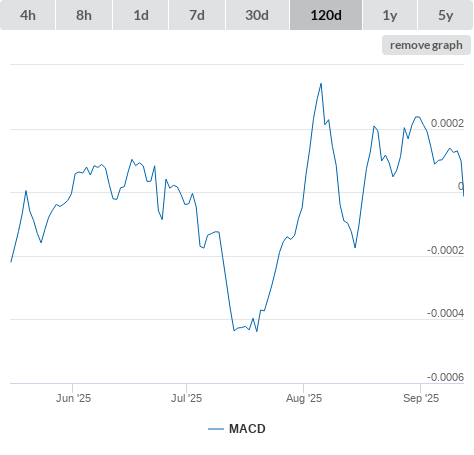Viewport: 474px width, 455px height.
Task: Click the -0.0004 y-axis label
Action: (x=445, y=313)
